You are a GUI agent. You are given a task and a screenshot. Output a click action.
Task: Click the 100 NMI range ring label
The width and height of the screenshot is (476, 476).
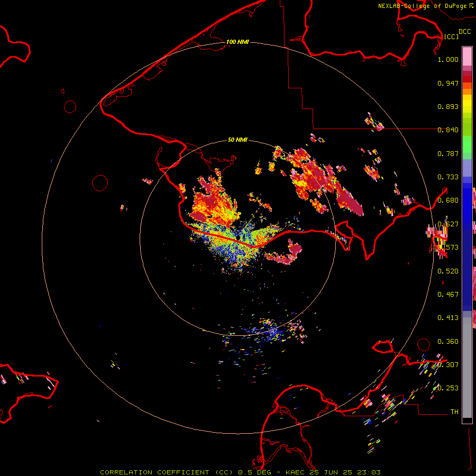coord(237,42)
